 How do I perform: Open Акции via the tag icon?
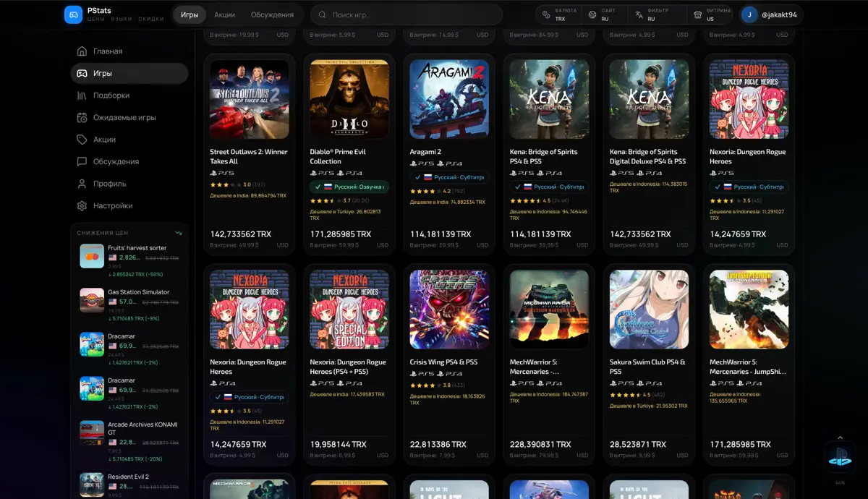82,140
